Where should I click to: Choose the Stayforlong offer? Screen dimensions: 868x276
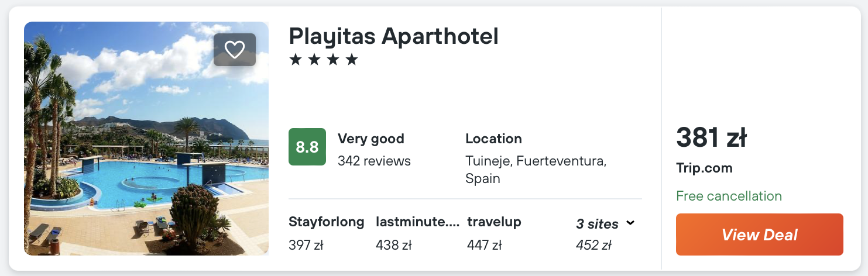click(327, 222)
